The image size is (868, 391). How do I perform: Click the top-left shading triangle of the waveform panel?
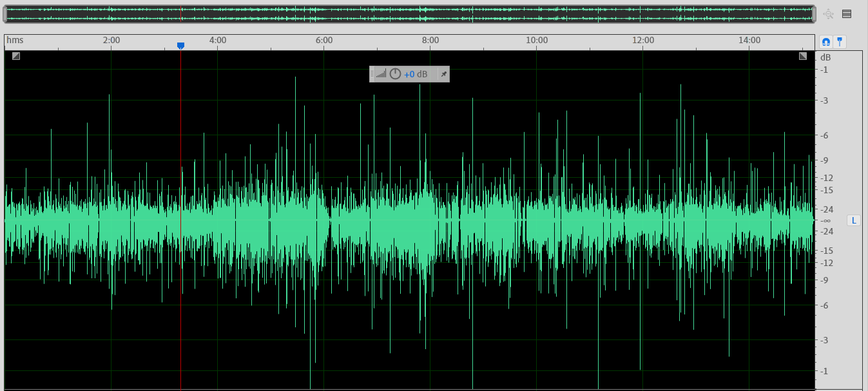[15, 57]
